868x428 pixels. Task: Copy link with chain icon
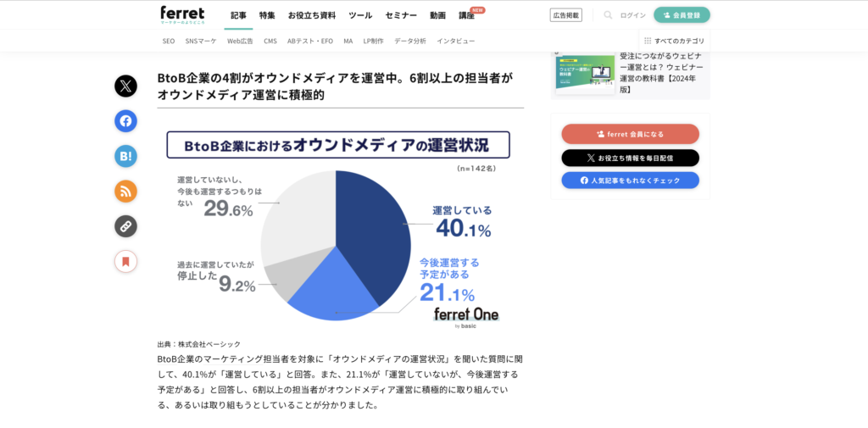click(125, 226)
